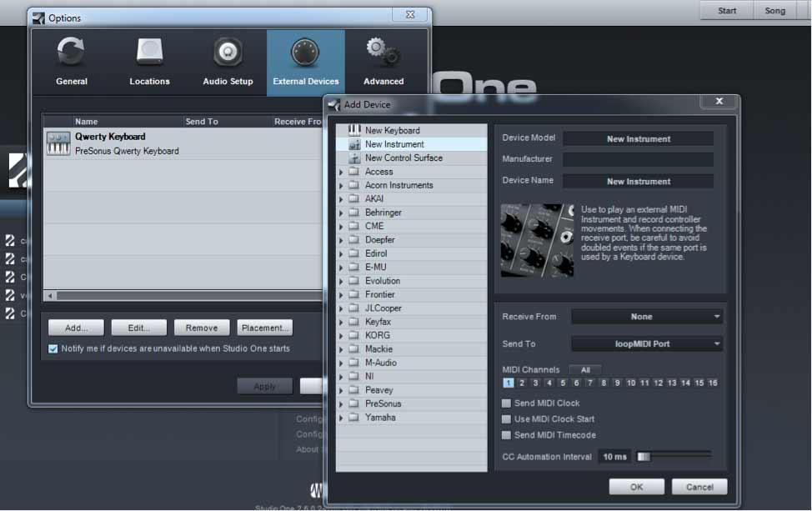Viewport: 812px width, 511px height.
Task: Toggle MIDI channel 10
Action: point(631,383)
